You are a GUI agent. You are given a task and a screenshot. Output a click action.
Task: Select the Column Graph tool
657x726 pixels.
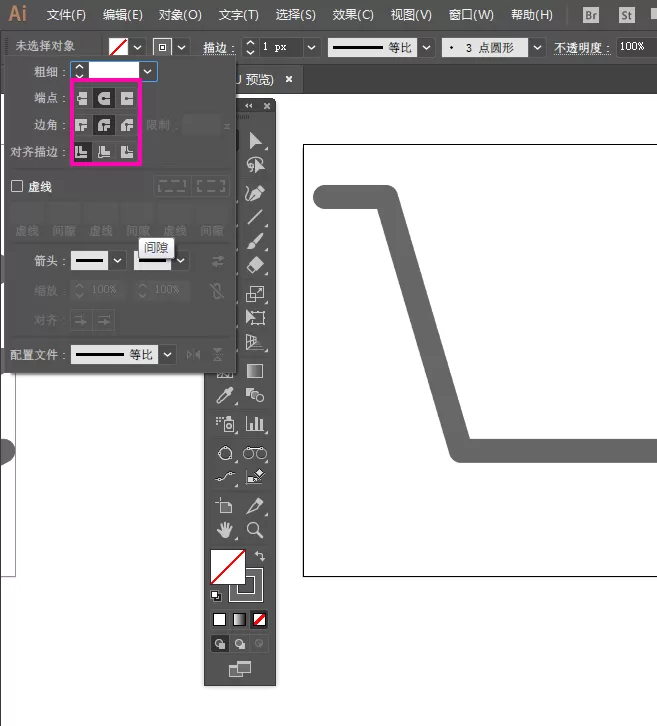255,424
